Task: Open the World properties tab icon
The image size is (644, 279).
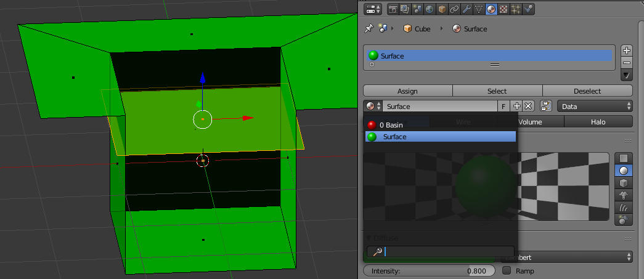Action: pos(429,9)
